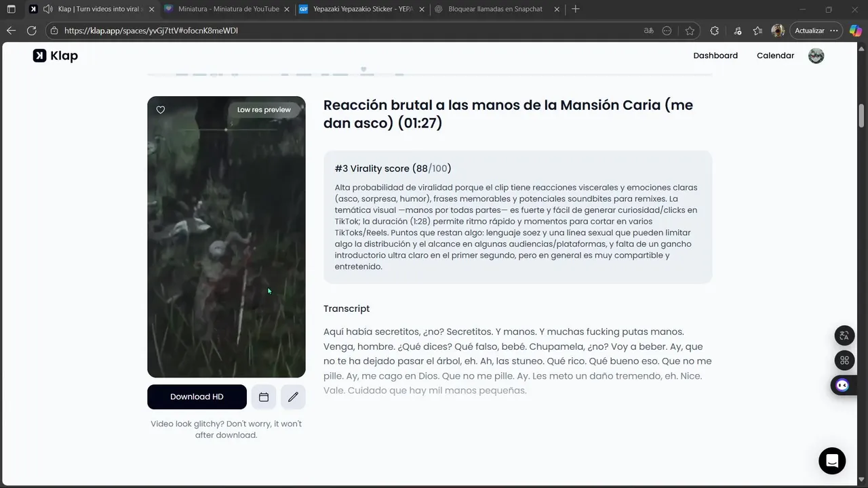The width and height of the screenshot is (868, 488).
Task: Click the translate floating sidebar icon
Action: click(x=844, y=335)
